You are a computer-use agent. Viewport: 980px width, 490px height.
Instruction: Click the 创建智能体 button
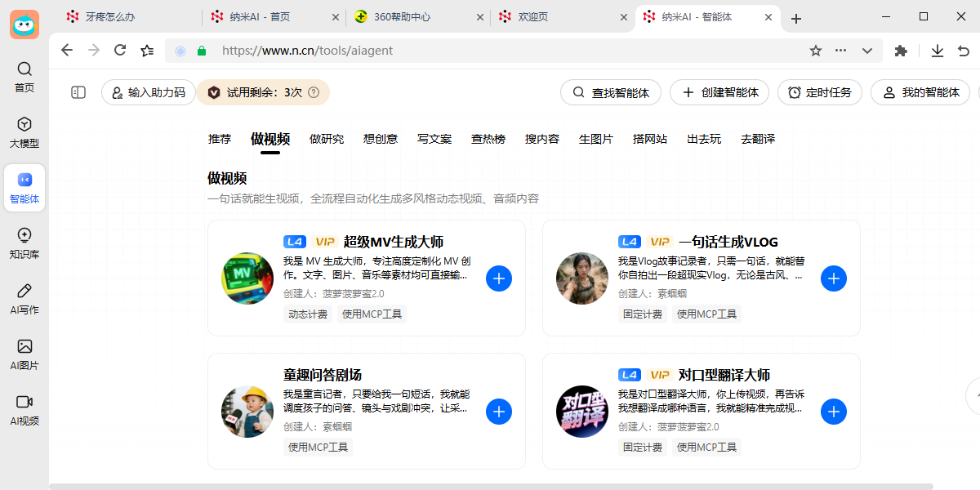[719, 92]
